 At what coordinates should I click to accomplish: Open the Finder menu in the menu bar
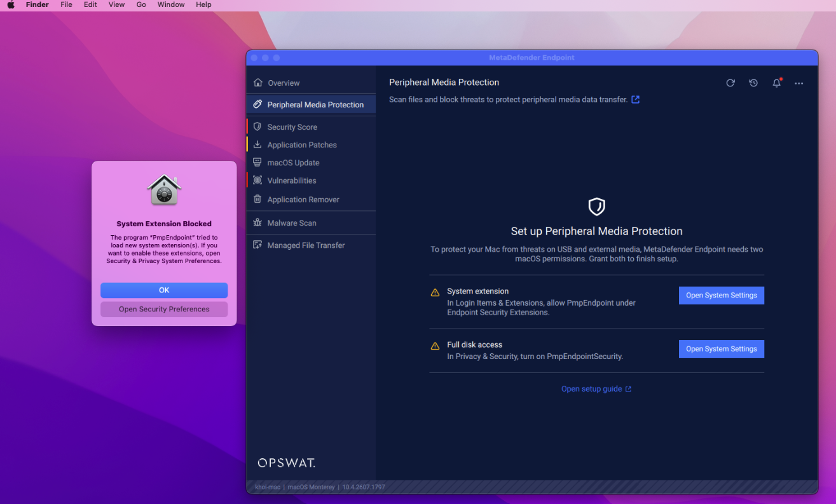point(37,4)
